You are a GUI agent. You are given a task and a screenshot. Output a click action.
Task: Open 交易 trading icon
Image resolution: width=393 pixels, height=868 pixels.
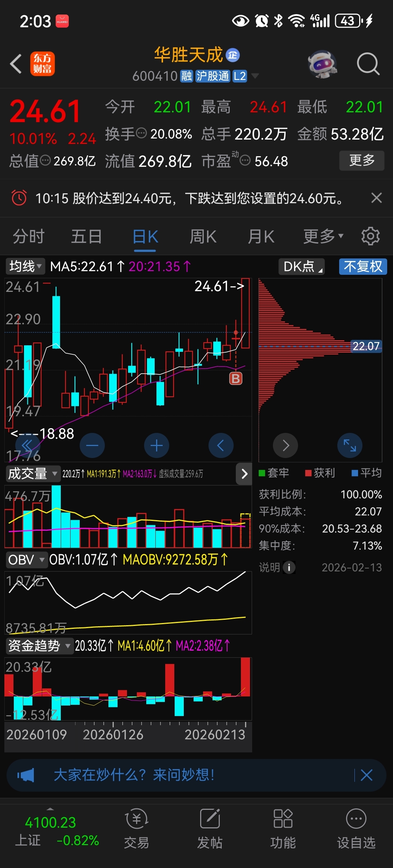coord(136,828)
